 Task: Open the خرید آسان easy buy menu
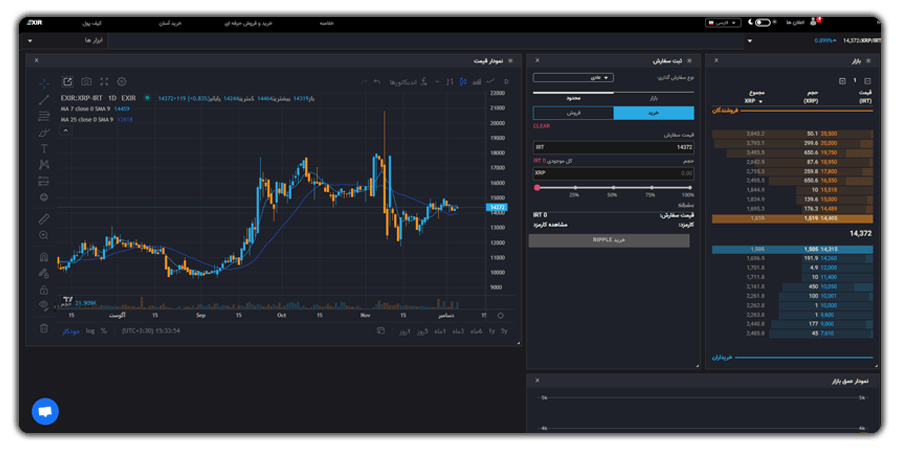pyautogui.click(x=170, y=23)
